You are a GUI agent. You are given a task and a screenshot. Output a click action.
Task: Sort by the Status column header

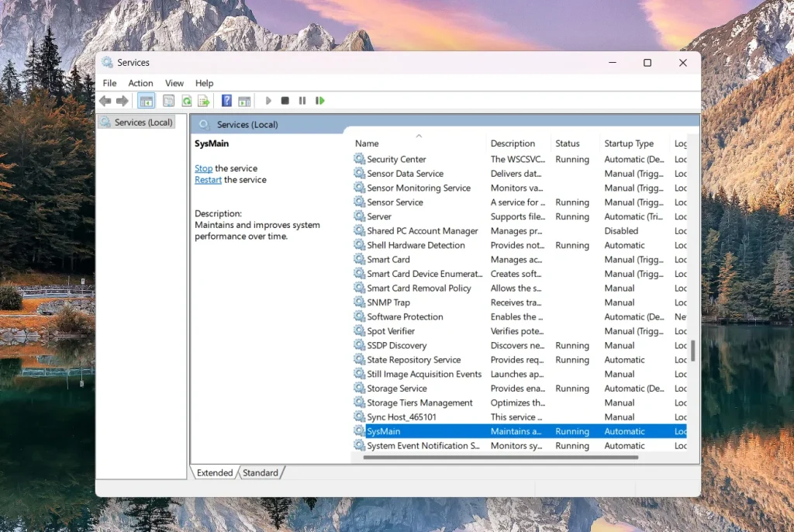(x=575, y=144)
